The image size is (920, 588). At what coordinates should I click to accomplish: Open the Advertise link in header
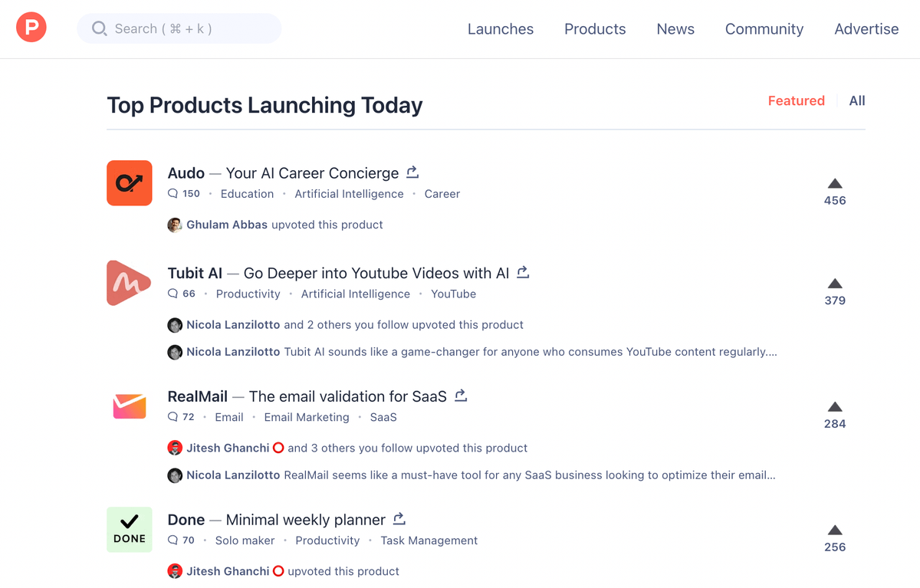[866, 29]
